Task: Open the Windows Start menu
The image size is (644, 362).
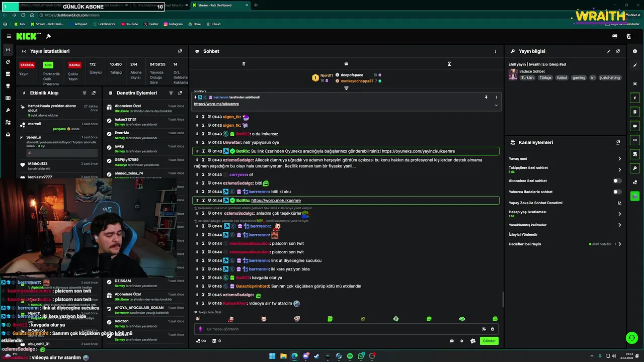Action: (x=272, y=356)
